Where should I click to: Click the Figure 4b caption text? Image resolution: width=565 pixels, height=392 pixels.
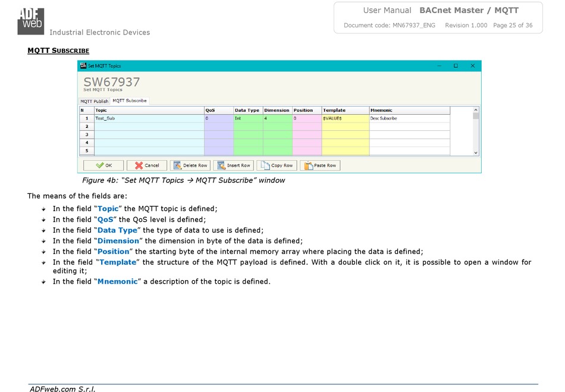pos(183,180)
